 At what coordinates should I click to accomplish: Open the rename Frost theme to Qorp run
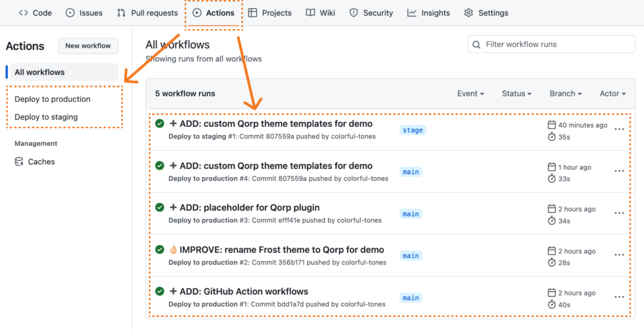[281, 250]
